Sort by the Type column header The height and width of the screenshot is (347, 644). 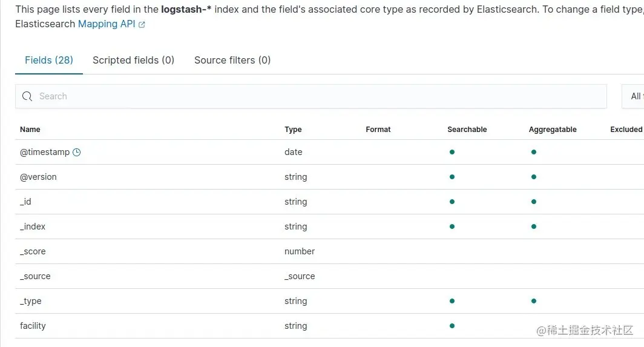293,130
